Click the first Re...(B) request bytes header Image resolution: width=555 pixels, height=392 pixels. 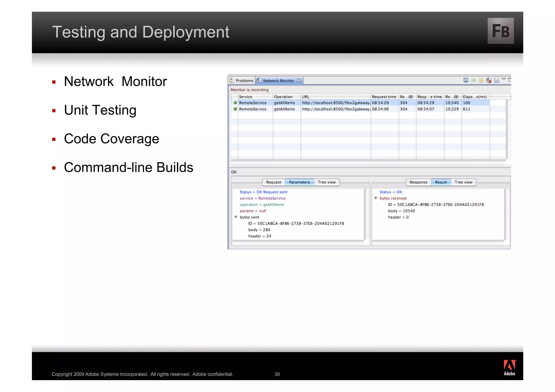407,97
